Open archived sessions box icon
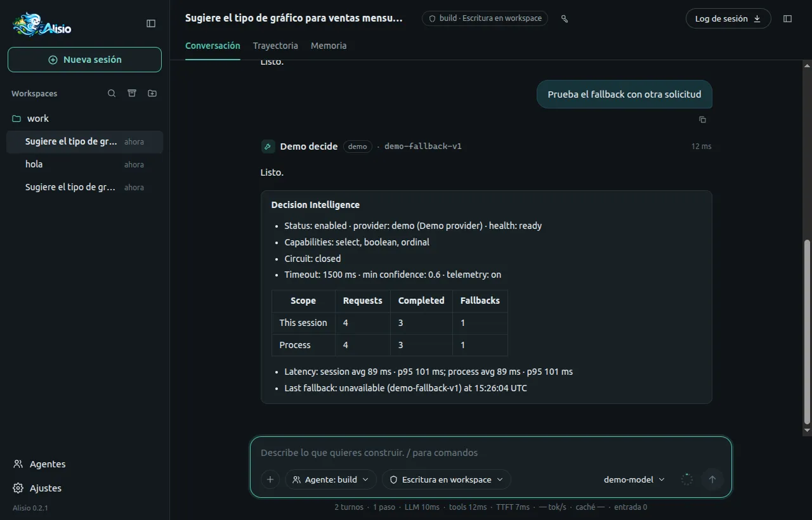812x520 pixels. 132,93
